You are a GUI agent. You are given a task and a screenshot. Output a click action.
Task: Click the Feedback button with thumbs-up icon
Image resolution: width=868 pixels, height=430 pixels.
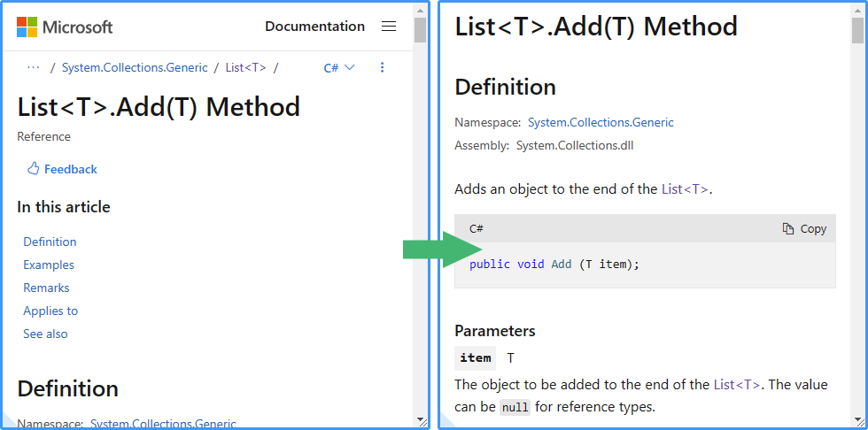(62, 169)
